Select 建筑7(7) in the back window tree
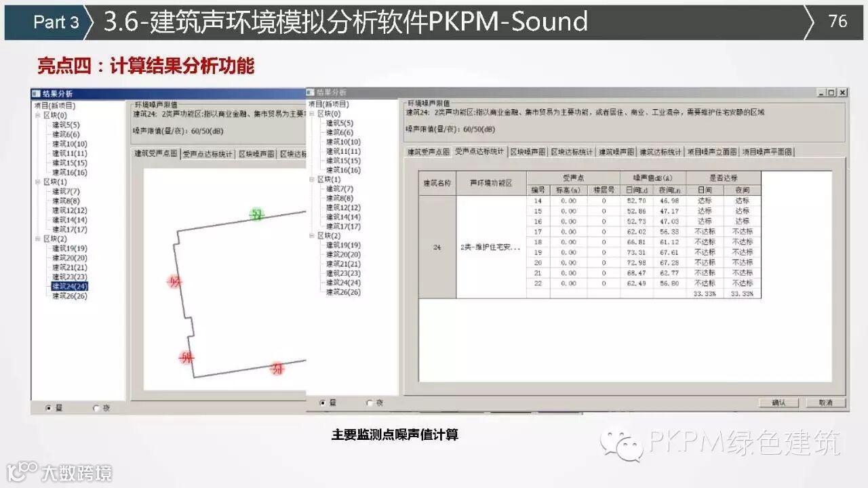This screenshot has width=868, height=488. pos(66,192)
